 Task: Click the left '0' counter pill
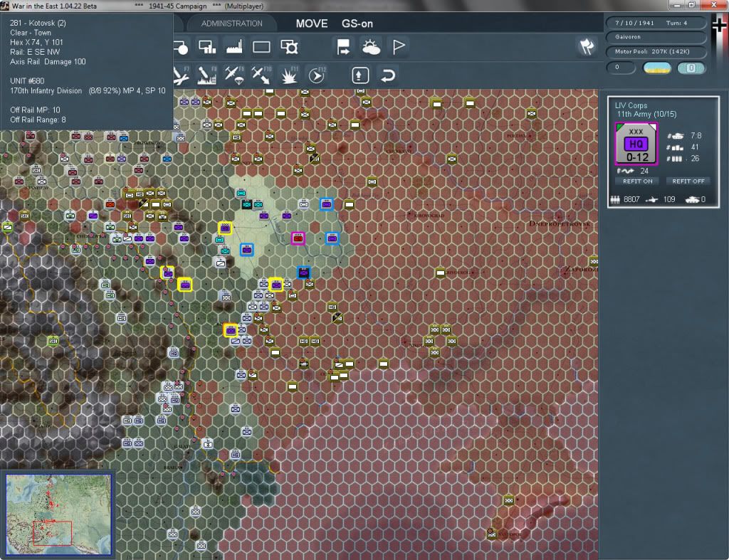tap(621, 68)
